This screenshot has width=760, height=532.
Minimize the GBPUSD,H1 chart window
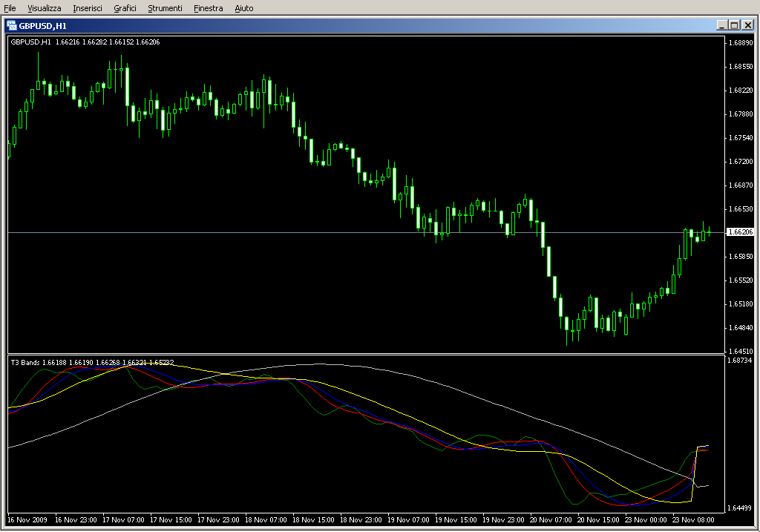point(721,25)
